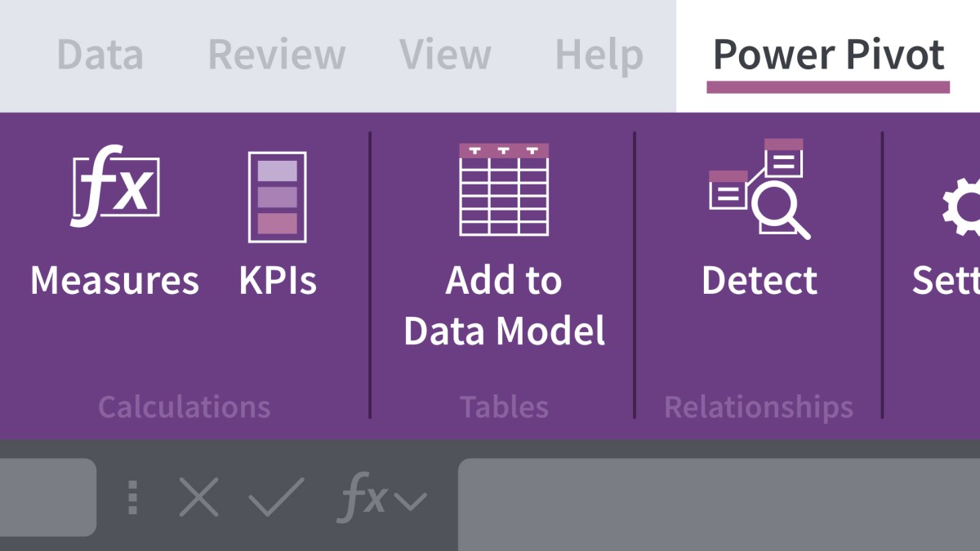The width and height of the screenshot is (980, 551).
Task: Click the Measures text label
Action: click(x=115, y=281)
